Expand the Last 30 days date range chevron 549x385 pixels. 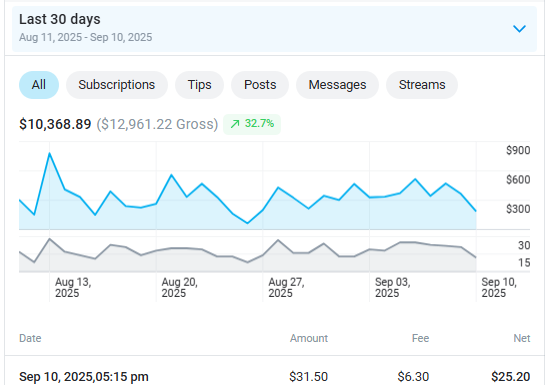tap(519, 28)
